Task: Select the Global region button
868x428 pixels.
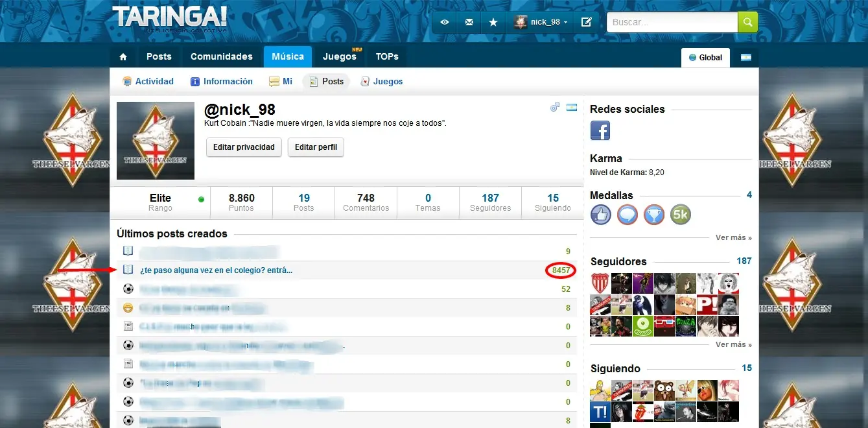Action: (x=705, y=58)
